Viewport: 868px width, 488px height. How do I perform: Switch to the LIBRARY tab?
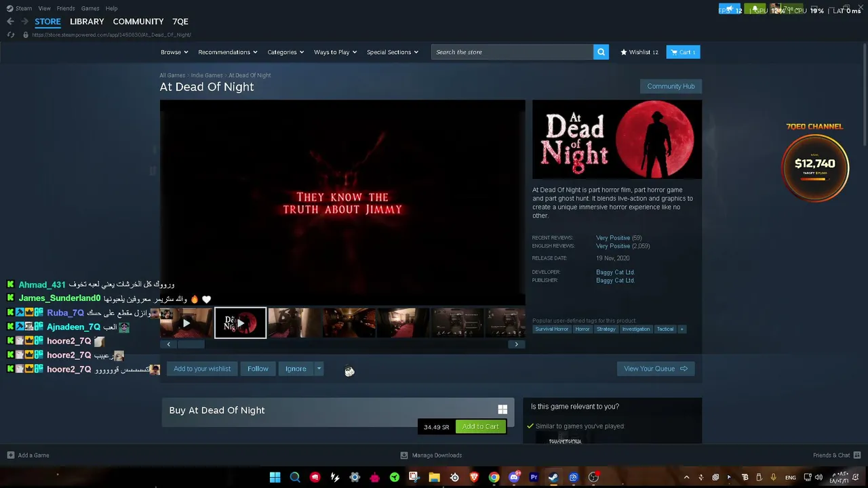(x=87, y=22)
